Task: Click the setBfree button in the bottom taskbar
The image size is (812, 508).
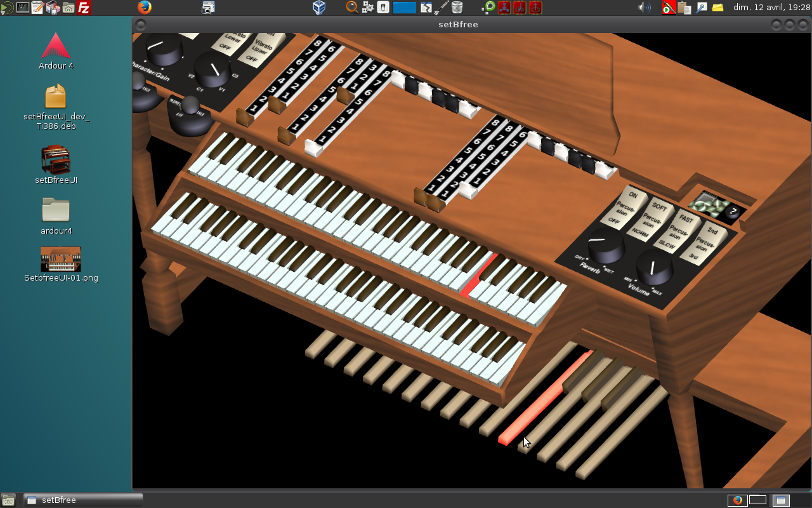Action: tap(82, 500)
